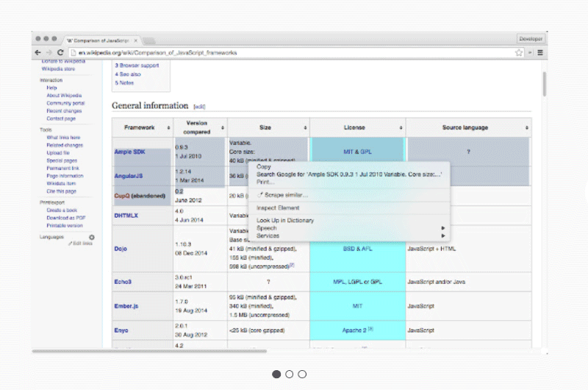Open the Echo3 framework link
The height and width of the screenshot is (390, 588).
tap(123, 282)
